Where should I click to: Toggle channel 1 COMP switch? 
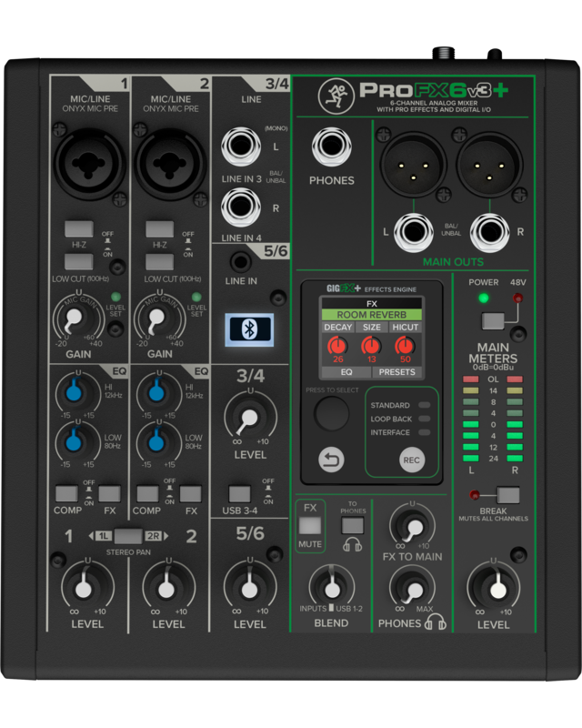pos(66,493)
